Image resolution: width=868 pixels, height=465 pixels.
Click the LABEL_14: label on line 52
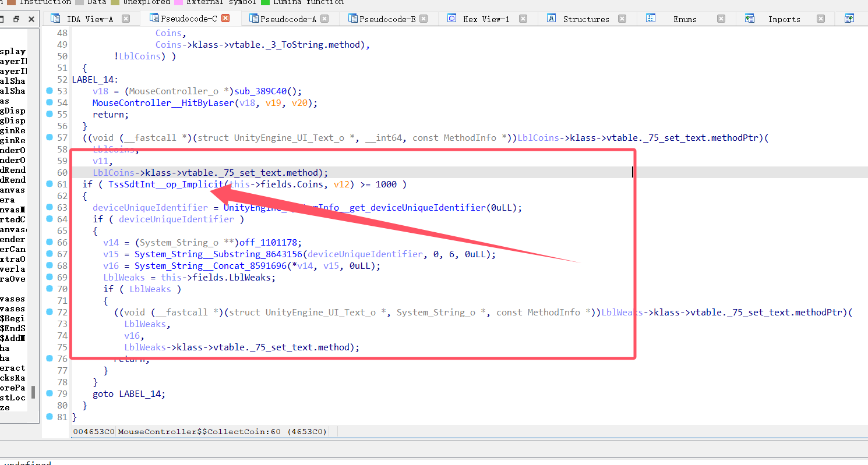tap(96, 80)
